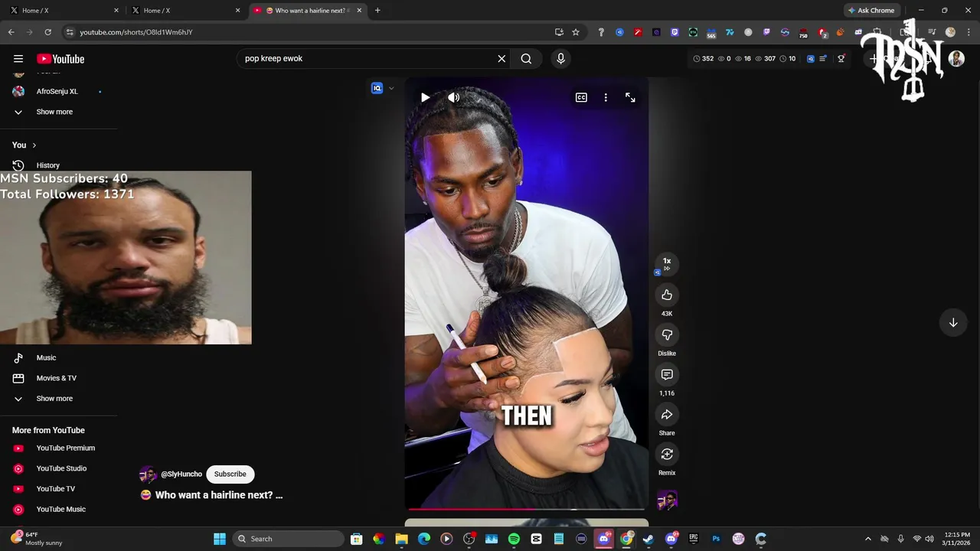Screen dimensions: 980x551
Task: Go back in Chrome
Action: pyautogui.click(x=11, y=32)
